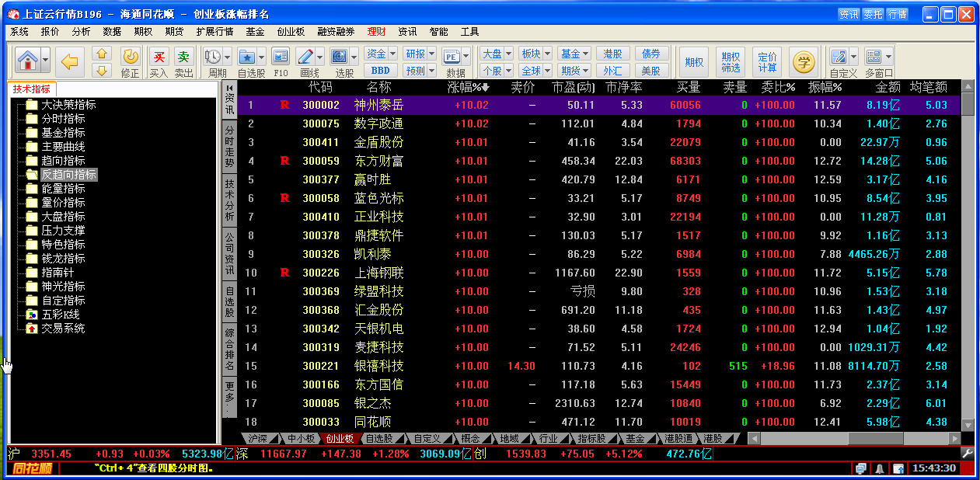980x480 pixels.
Task: Click the 港股 button
Action: tap(613, 54)
